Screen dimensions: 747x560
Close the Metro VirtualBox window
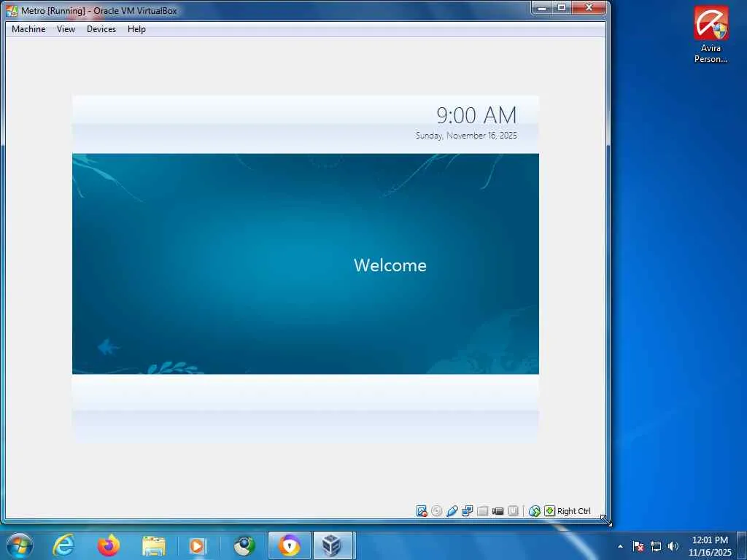coord(589,7)
